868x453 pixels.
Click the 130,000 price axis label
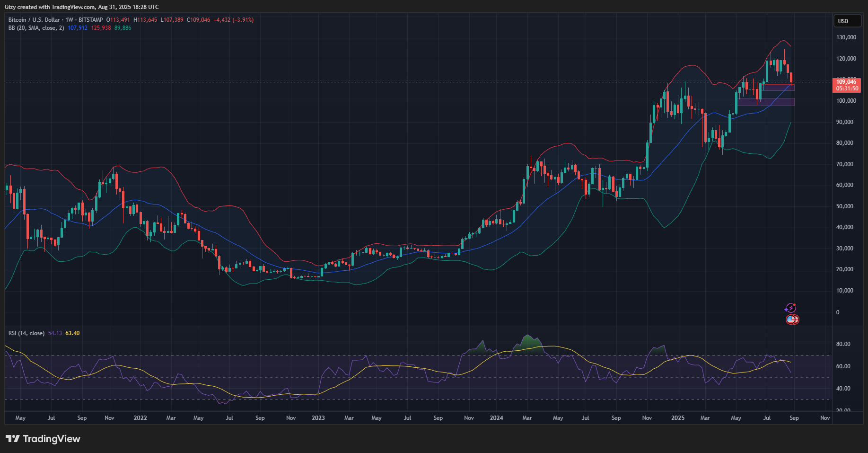pyautogui.click(x=846, y=37)
